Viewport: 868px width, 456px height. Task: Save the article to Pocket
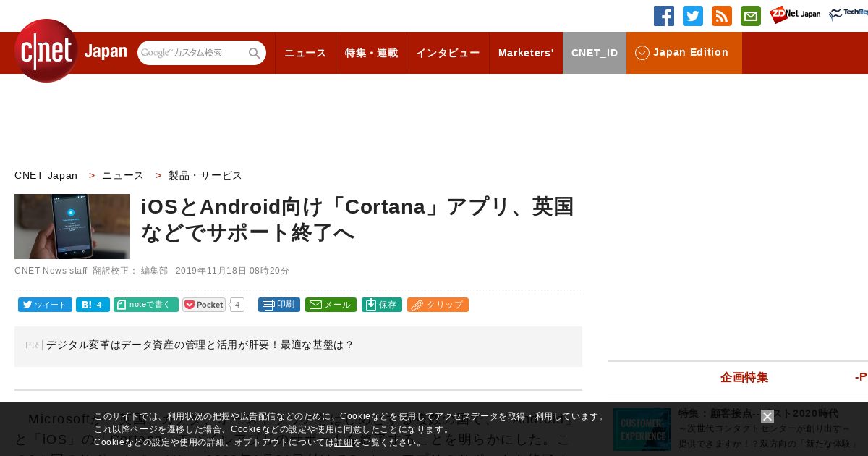pos(204,305)
